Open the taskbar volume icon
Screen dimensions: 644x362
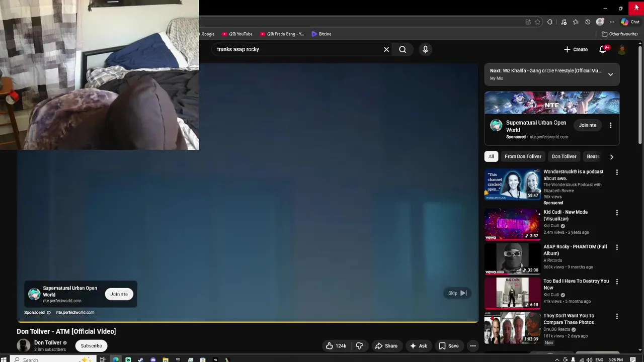point(589,359)
